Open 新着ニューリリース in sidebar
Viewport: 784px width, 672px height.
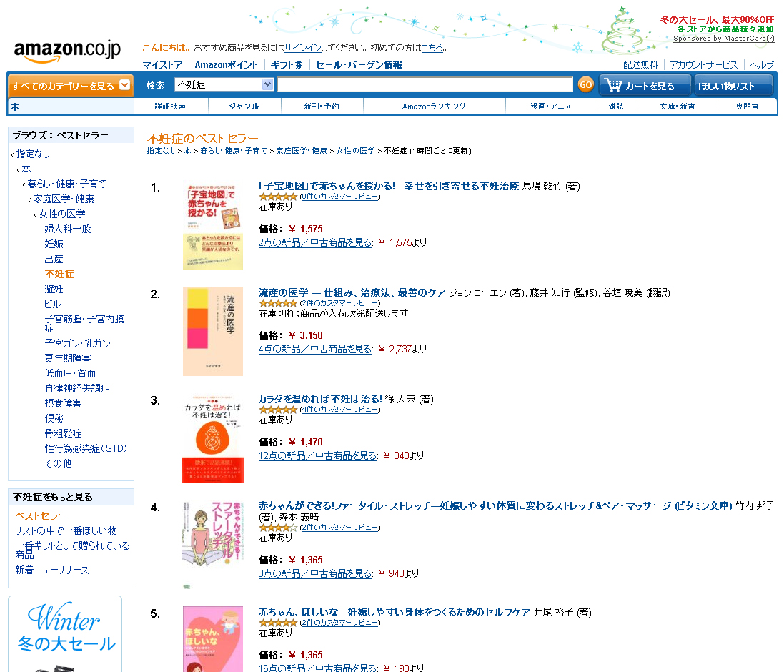pyautogui.click(x=52, y=570)
